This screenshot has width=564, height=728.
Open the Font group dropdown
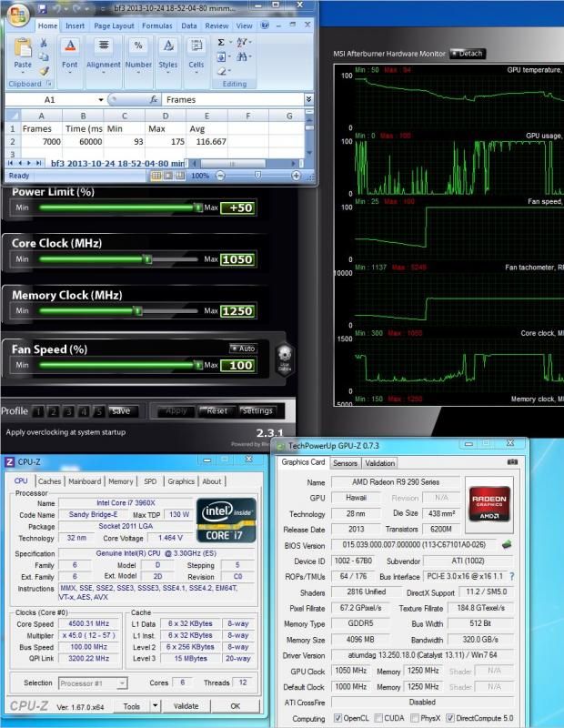(70, 57)
